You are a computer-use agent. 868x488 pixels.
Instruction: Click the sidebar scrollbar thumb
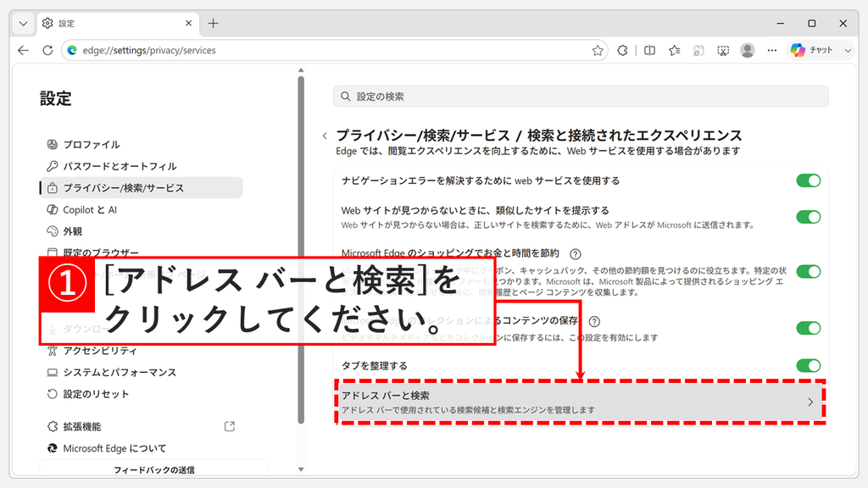301,250
